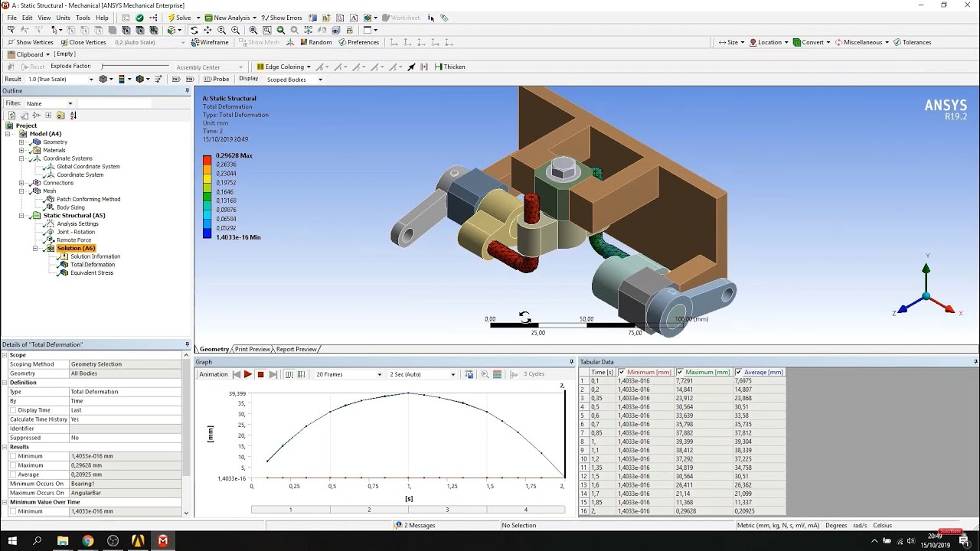This screenshot has height=551, width=980.
Task: Toggle the Maximum [mm] column checkbox
Action: tap(680, 373)
